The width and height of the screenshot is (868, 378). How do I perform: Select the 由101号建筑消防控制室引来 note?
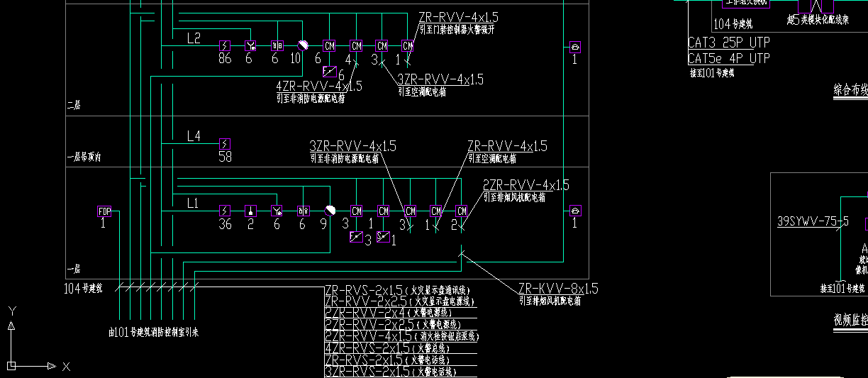coord(153,331)
